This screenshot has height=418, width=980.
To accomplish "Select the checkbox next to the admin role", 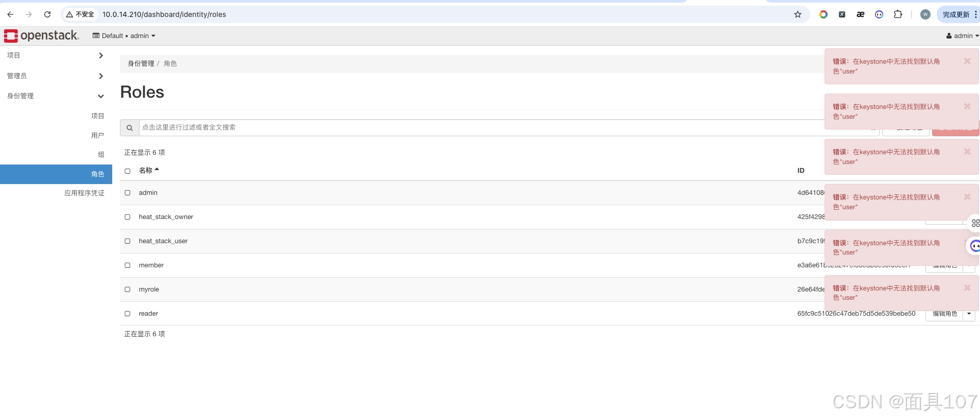I will click(x=127, y=193).
